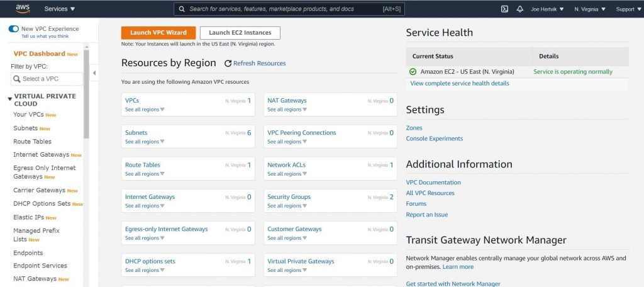Image resolution: width=644 pixels, height=287 pixels.
Task: Collapse the Virtual Private Cloud section
Action: [10, 99]
